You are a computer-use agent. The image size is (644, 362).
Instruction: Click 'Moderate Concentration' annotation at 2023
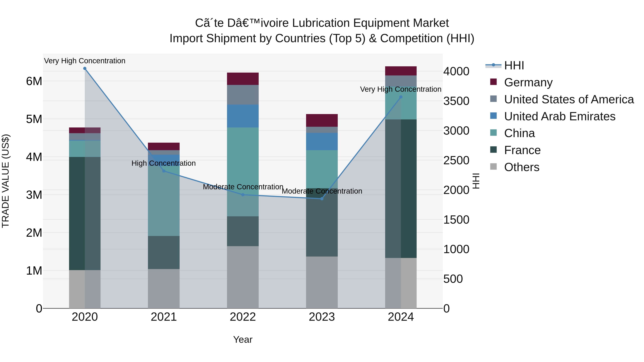[x=322, y=191]
